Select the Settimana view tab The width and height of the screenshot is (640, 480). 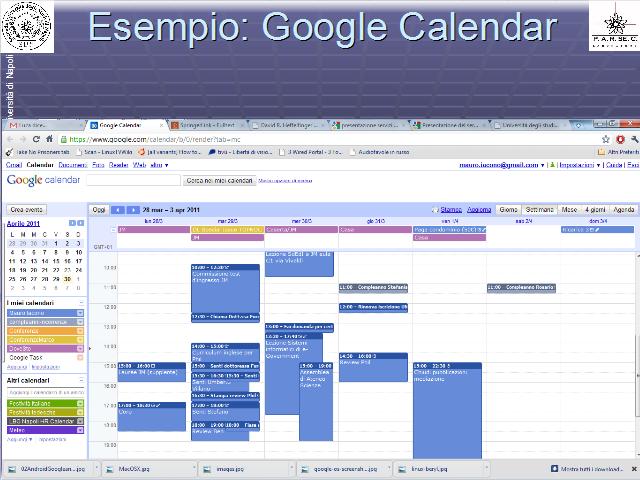pyautogui.click(x=539, y=209)
